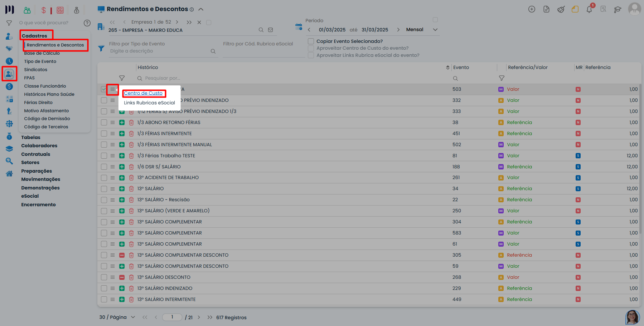The height and width of the screenshot is (326, 644).
Task: Open the clock icon in sidebar
Action: (9, 61)
